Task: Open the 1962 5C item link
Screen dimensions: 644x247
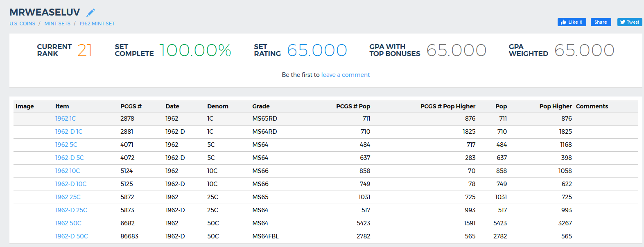Action: [x=66, y=145]
